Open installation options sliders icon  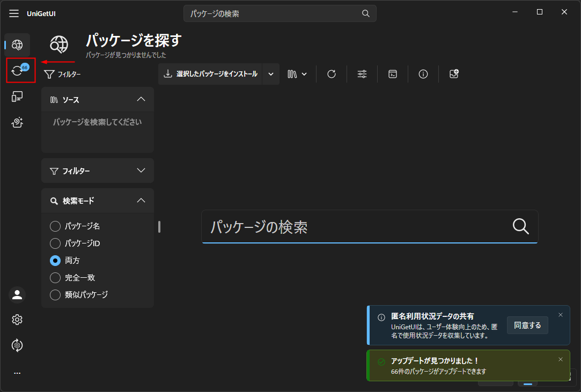362,74
